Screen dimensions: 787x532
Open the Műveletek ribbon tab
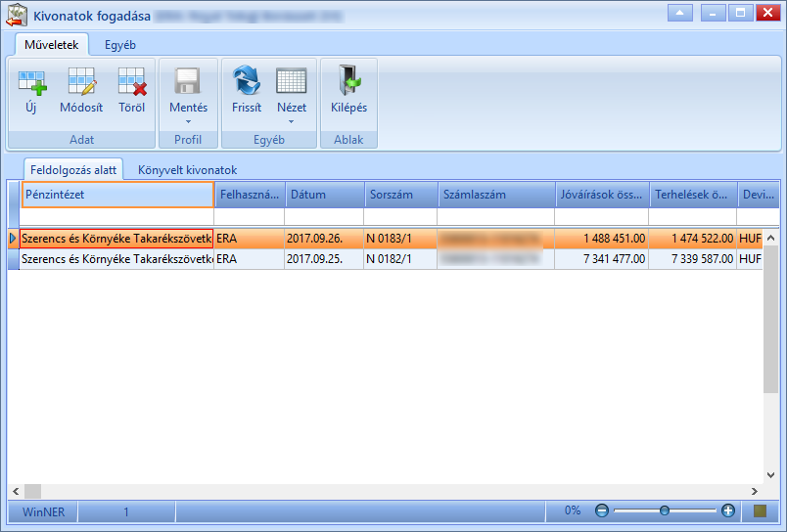pyautogui.click(x=52, y=45)
